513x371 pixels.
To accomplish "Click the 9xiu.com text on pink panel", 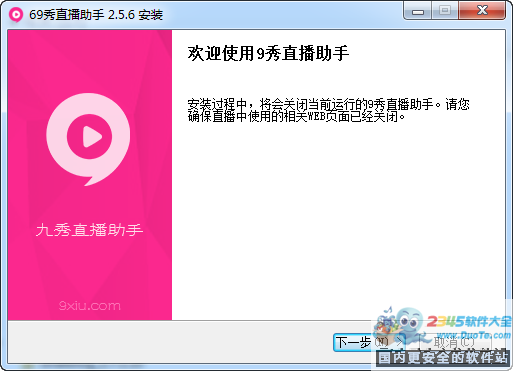I will click(90, 306).
